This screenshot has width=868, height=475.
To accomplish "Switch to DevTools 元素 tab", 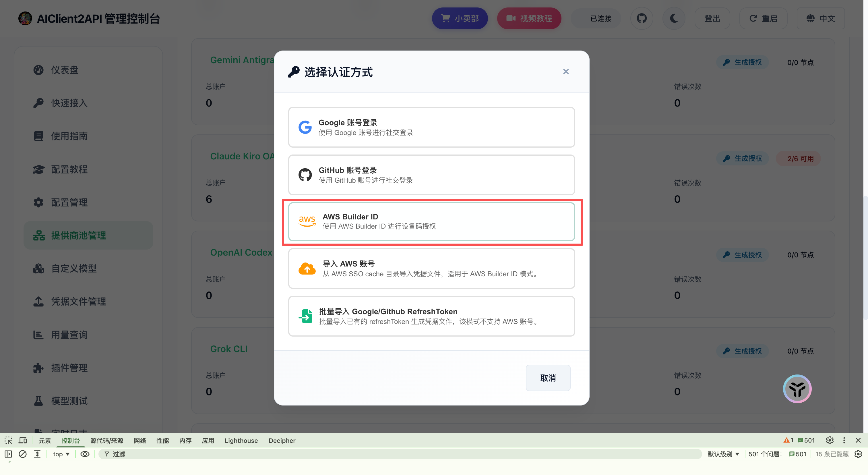I will pos(44,440).
